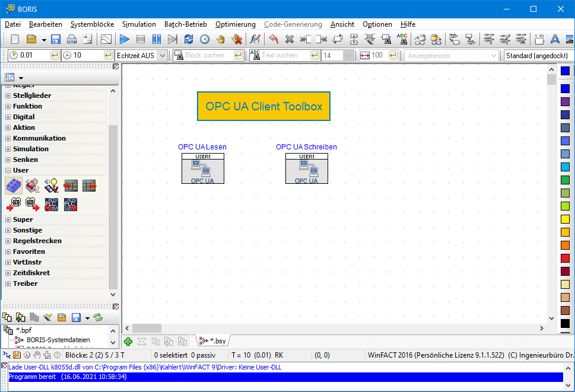Select BORIS-Systemdateien in the project tree
This screenshot has width=575, height=392.
point(58,340)
